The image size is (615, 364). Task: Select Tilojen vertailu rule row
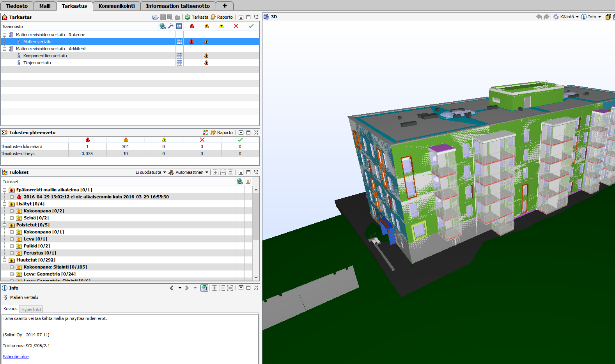click(130, 63)
